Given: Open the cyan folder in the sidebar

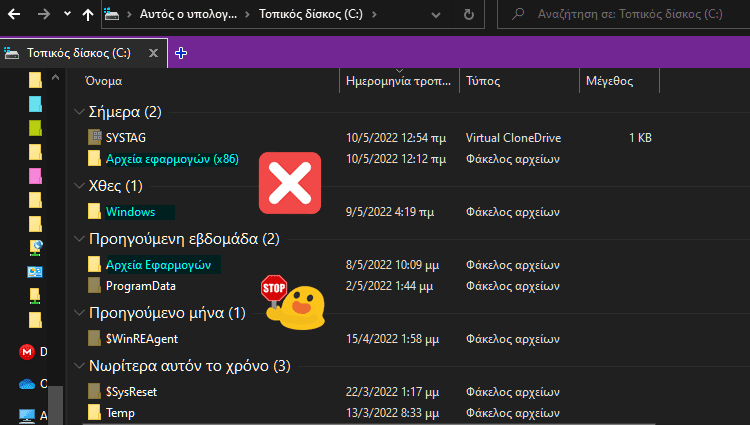Looking at the screenshot, I should 35,104.
